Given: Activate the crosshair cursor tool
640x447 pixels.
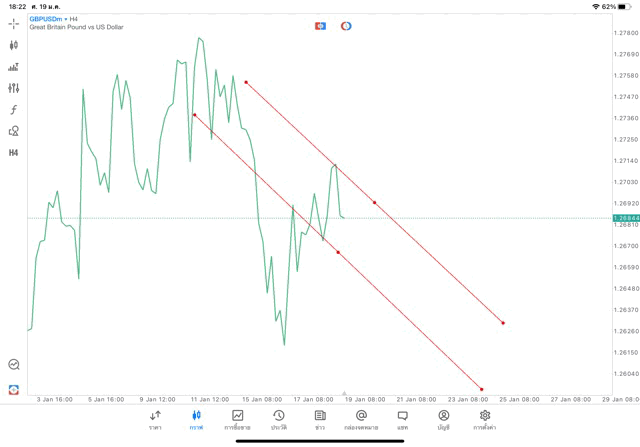Looking at the screenshot, I should [13, 23].
